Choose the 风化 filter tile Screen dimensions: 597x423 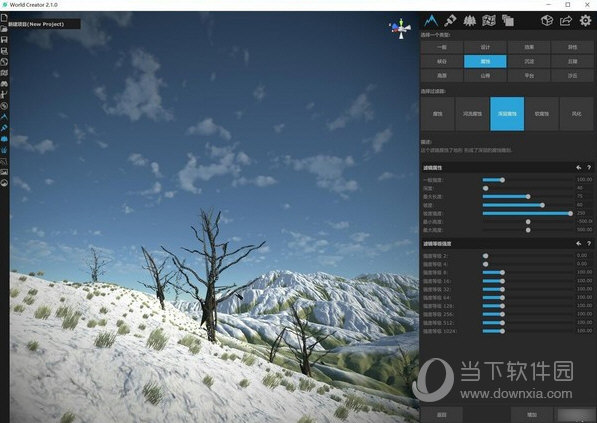576,114
